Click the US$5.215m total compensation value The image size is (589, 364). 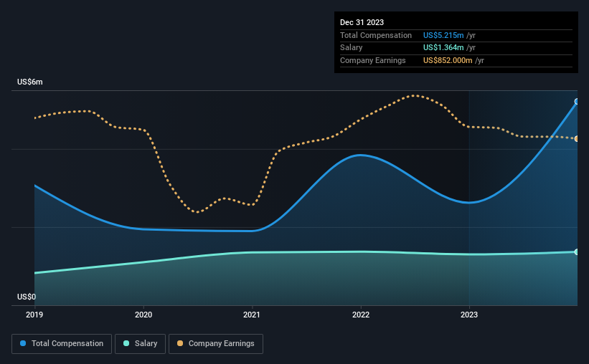[x=443, y=35]
